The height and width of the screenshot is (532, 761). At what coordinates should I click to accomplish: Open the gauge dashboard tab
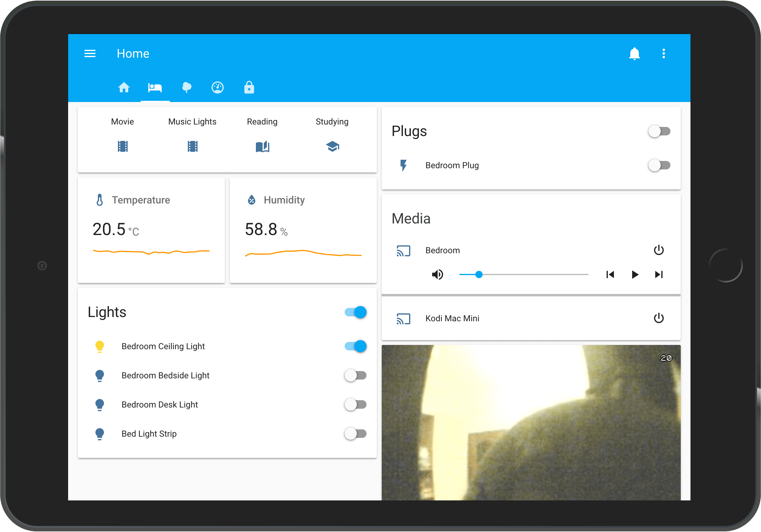click(x=217, y=87)
